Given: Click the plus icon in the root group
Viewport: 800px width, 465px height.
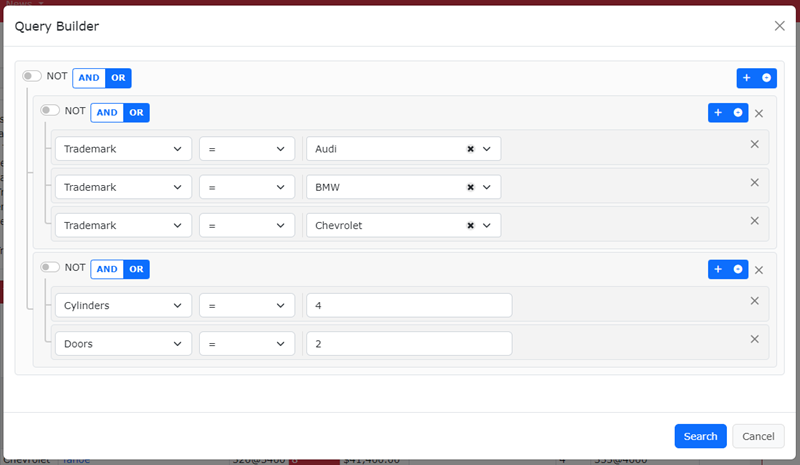Looking at the screenshot, I should point(747,78).
